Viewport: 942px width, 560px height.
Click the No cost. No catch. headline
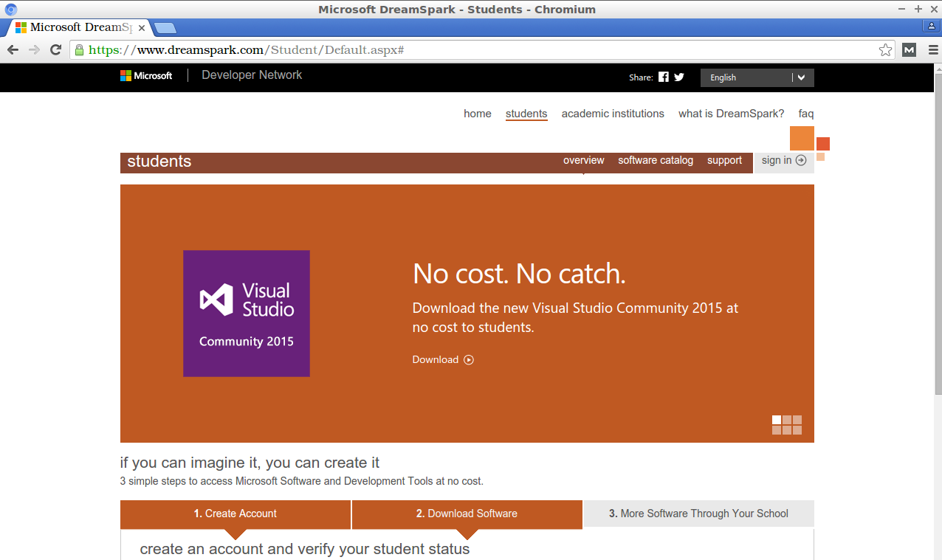[x=519, y=274]
